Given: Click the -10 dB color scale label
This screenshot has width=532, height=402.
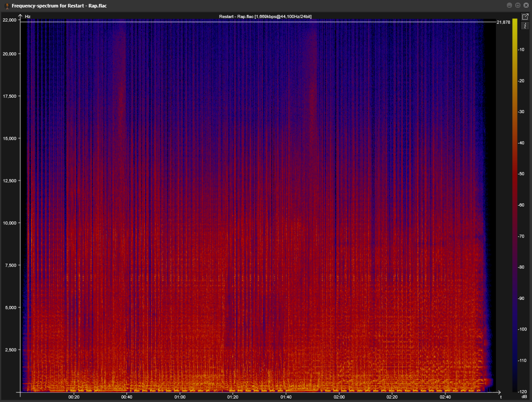Looking at the screenshot, I should pos(521,50).
